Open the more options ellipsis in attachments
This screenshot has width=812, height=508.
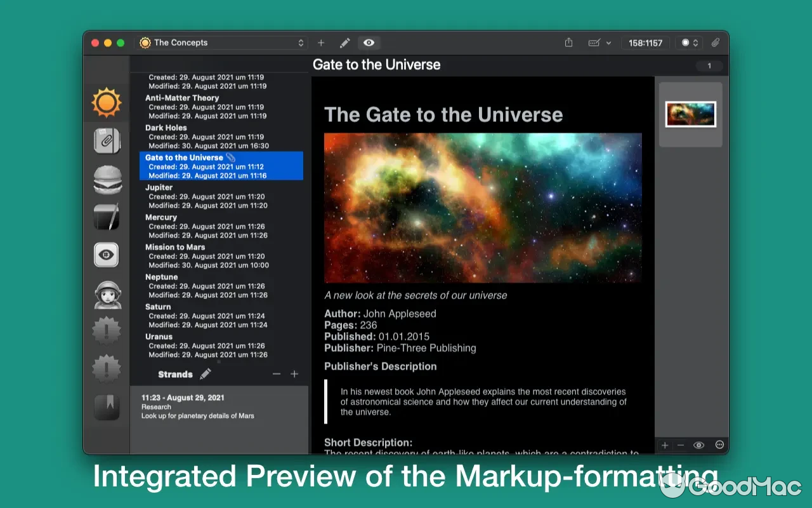719,445
